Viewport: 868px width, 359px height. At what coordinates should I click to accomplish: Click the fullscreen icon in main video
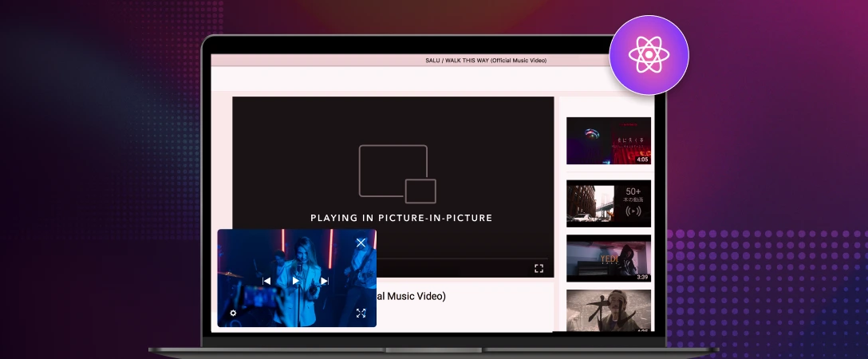coord(539,268)
